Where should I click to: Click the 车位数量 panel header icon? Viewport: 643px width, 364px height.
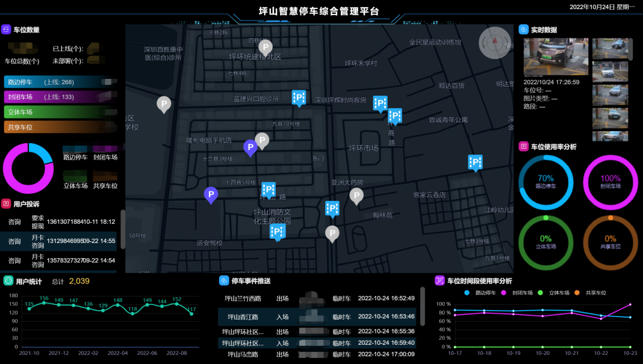6,29
